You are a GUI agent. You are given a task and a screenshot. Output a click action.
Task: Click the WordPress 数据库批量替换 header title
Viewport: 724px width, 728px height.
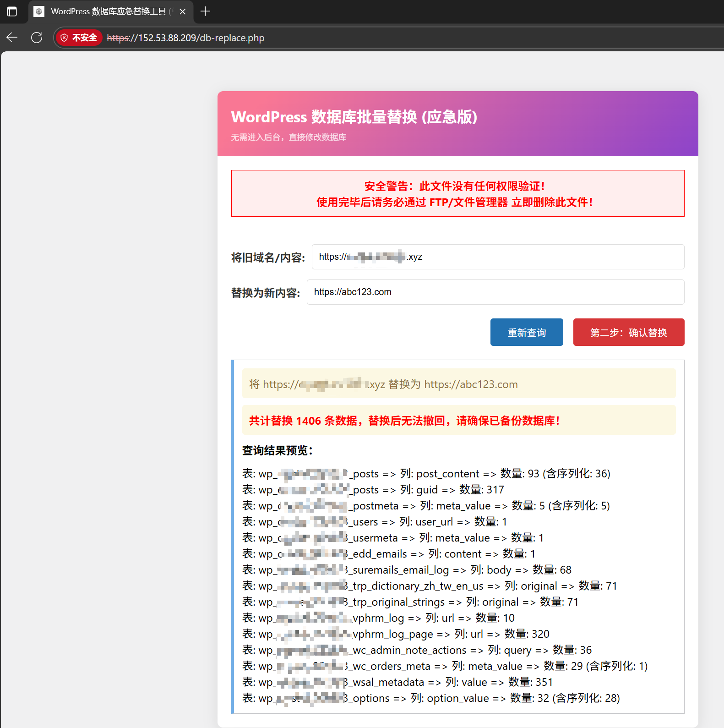354,117
